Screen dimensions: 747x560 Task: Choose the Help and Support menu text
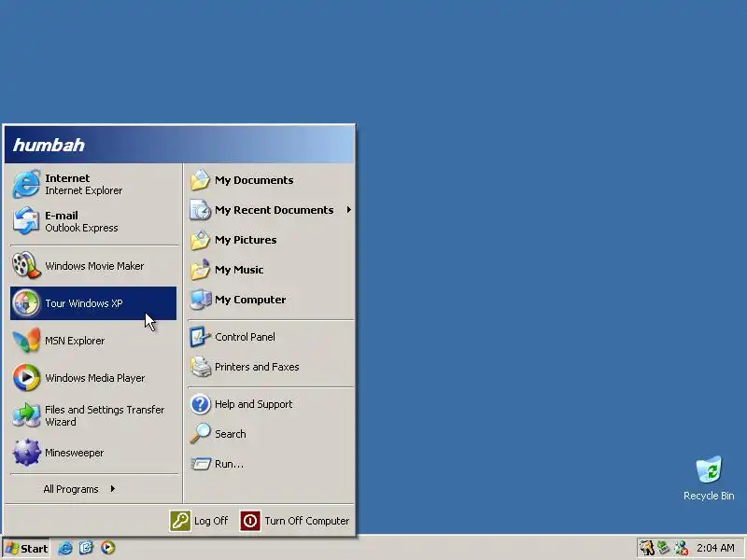click(x=253, y=404)
